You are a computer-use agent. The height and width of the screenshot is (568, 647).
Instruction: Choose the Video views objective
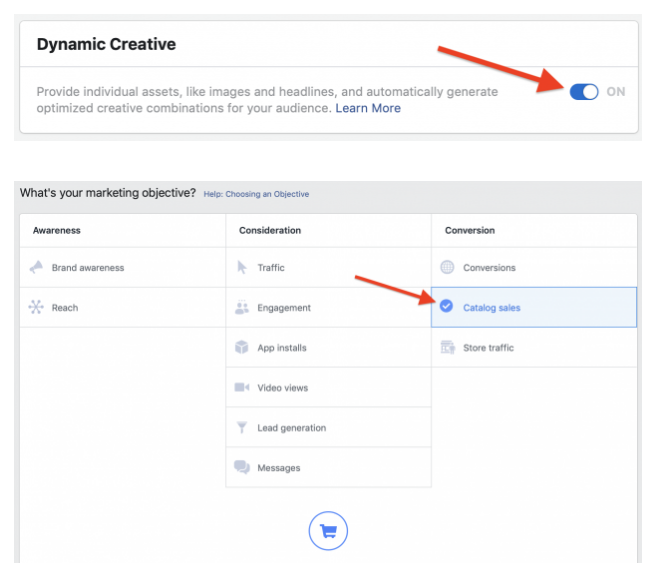tap(282, 388)
